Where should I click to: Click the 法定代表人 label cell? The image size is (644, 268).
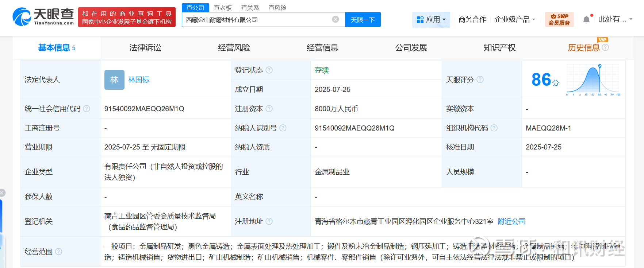[61, 79]
